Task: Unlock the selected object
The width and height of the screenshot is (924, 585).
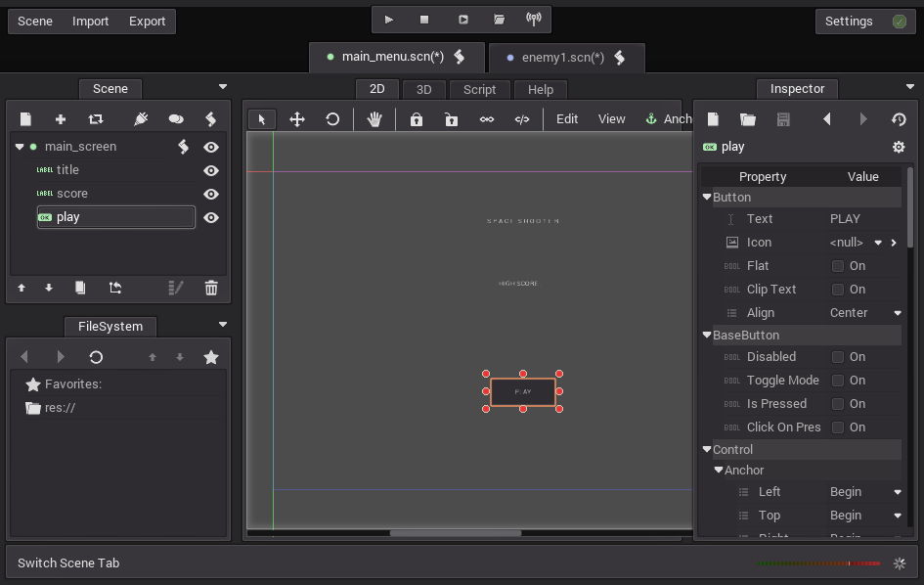Action: pos(452,119)
